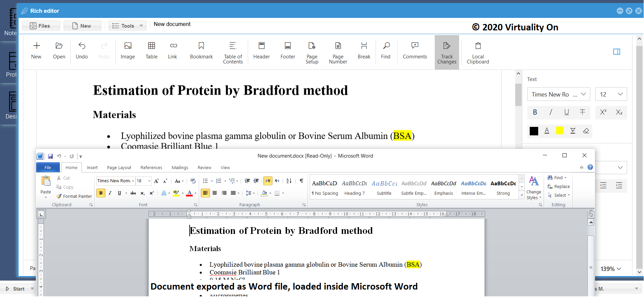Insert a Break in Rich editor
This screenshot has width=644, height=297.
(364, 51)
